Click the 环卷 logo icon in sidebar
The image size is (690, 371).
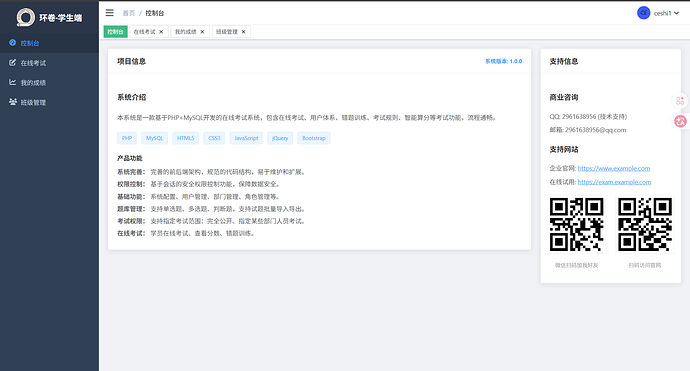(x=26, y=18)
